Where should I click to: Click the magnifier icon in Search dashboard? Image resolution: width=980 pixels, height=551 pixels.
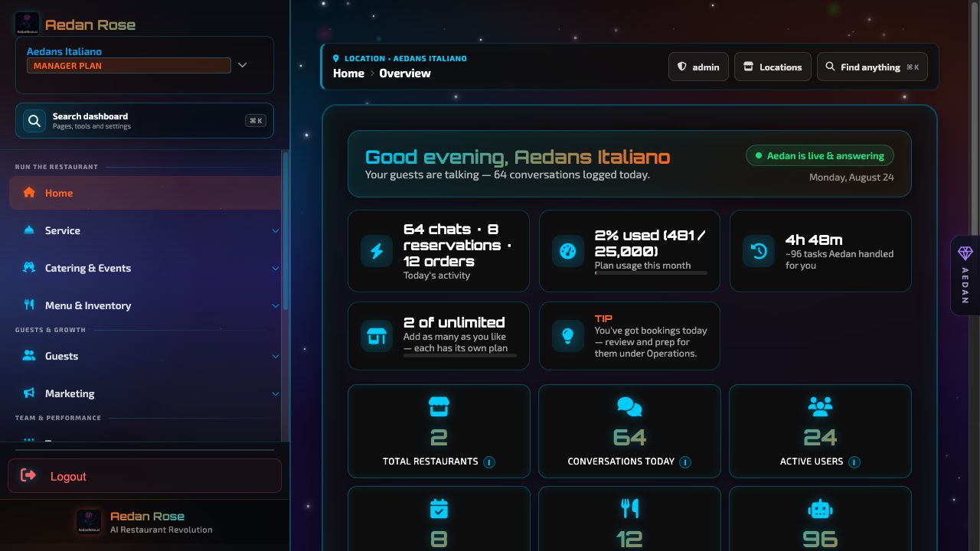click(34, 121)
